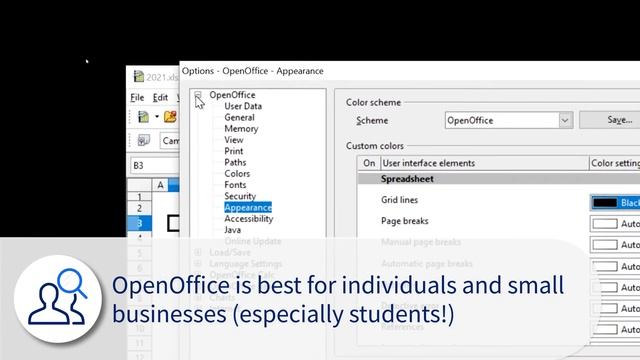The height and width of the screenshot is (360, 640).
Task: Click the Open folder icon in Calc toolbar
Action: click(x=170, y=117)
